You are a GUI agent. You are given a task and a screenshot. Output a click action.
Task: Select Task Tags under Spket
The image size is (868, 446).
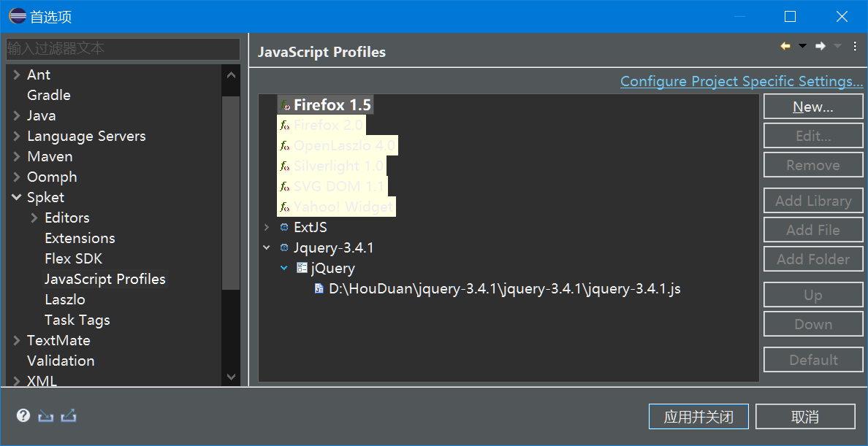point(77,320)
